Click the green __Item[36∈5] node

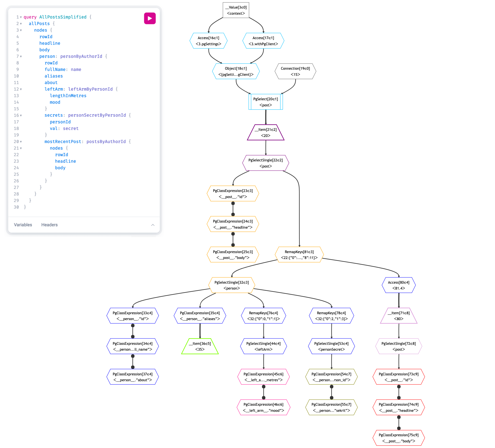[200, 346]
